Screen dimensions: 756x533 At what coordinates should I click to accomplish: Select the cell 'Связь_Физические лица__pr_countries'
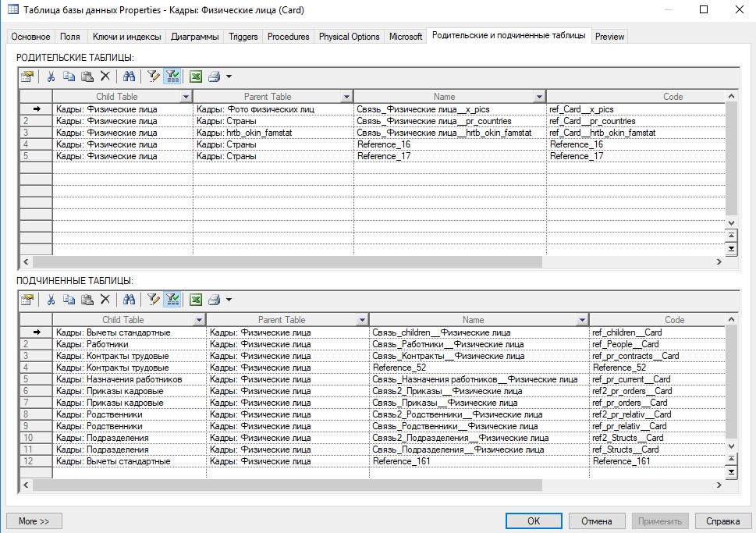coord(450,121)
